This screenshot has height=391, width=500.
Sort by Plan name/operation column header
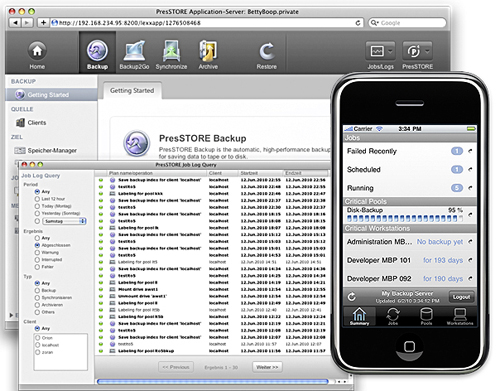click(x=156, y=173)
